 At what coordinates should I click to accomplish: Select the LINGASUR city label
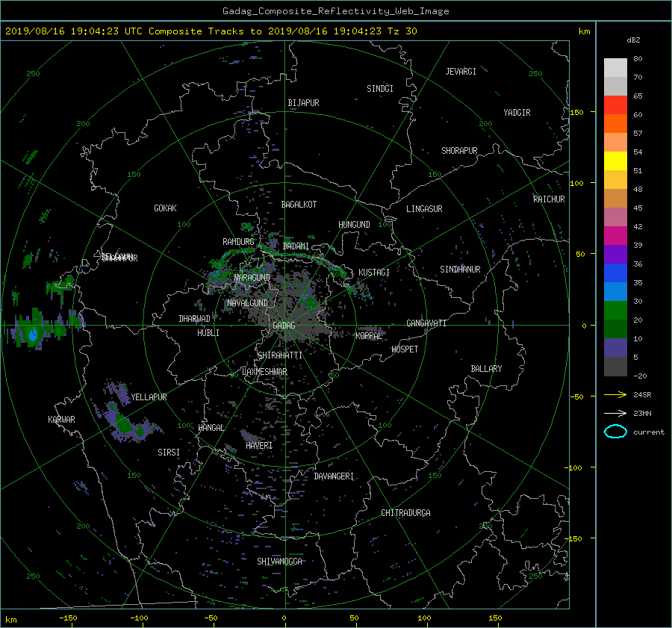(x=424, y=209)
